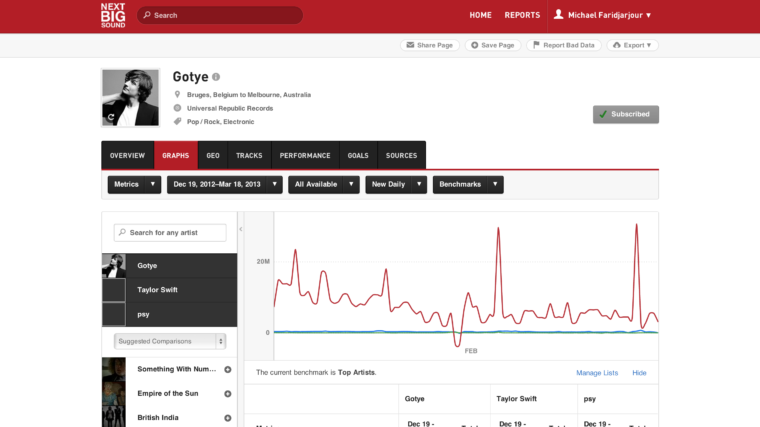
Task: Click the Gotye column header in table
Action: point(414,399)
